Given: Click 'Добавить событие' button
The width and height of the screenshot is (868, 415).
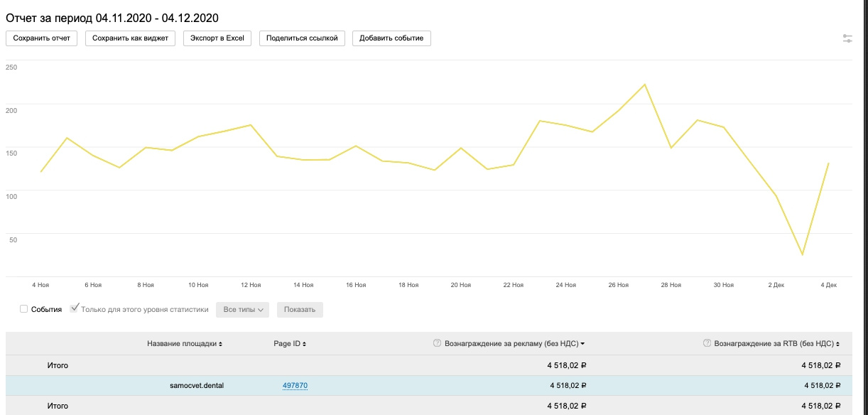Looking at the screenshot, I should click(x=391, y=38).
